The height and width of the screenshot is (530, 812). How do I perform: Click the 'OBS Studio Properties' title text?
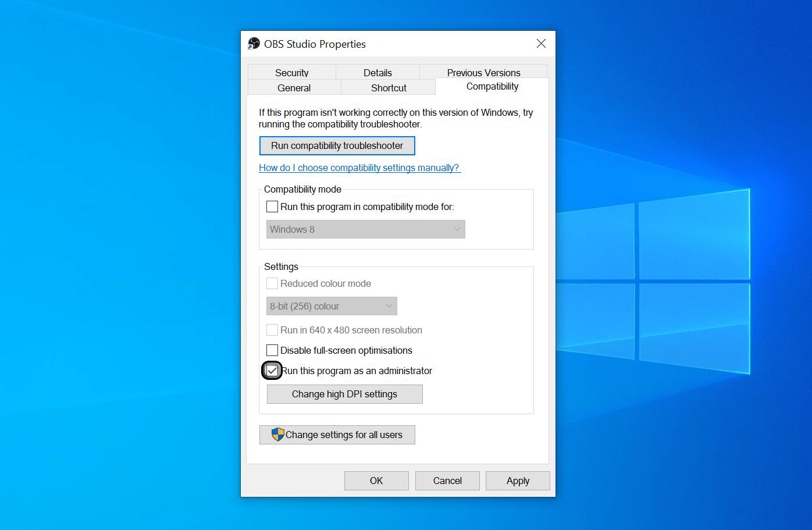point(315,44)
